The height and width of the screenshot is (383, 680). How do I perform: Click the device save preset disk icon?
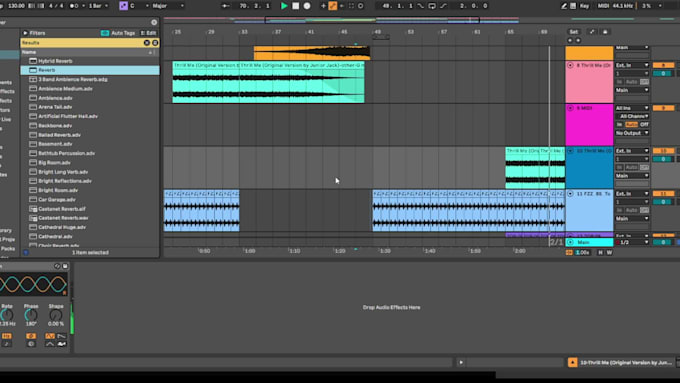(x=65, y=266)
